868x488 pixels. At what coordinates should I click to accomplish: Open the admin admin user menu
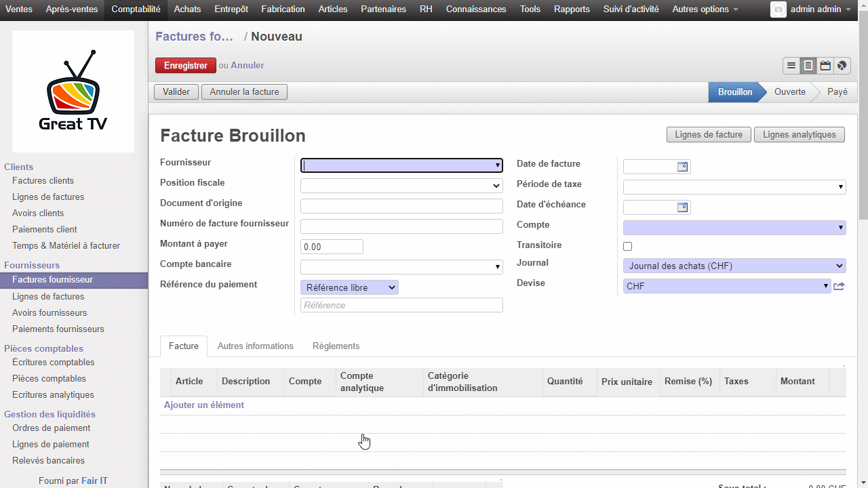point(821,9)
